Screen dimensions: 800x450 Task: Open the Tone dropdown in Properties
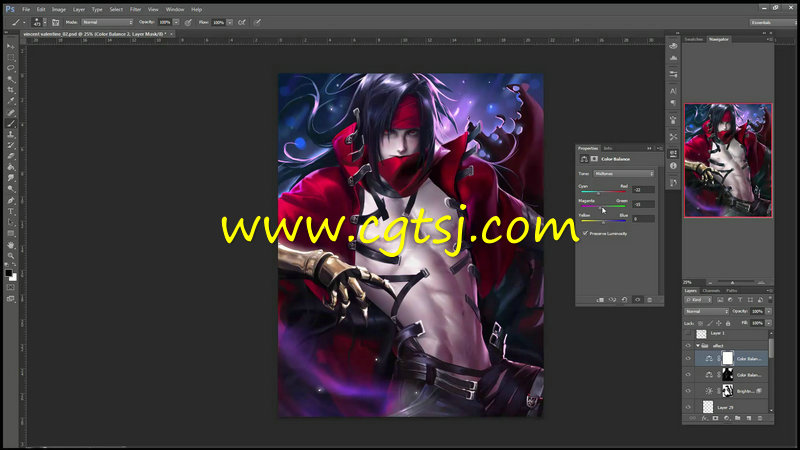click(x=623, y=173)
